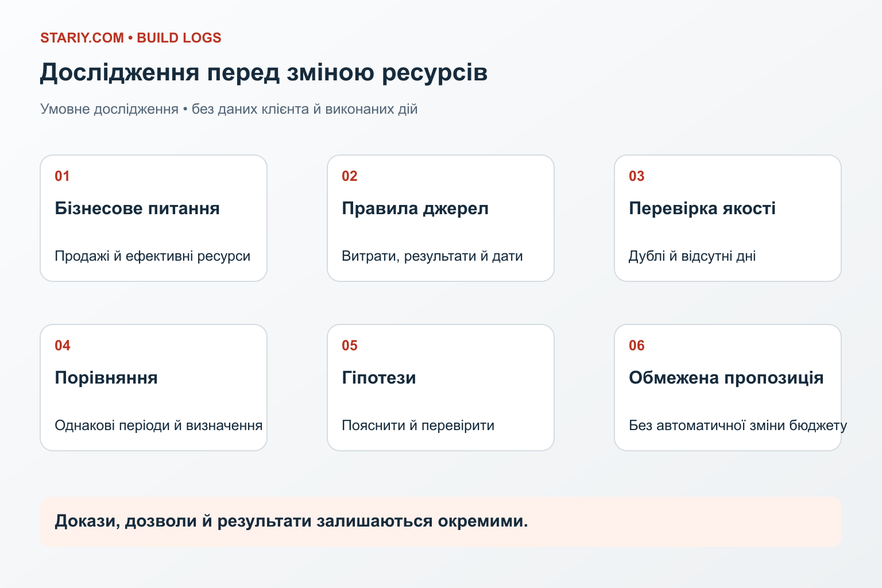
Task: Click the number 03 label
Action: click(x=636, y=176)
